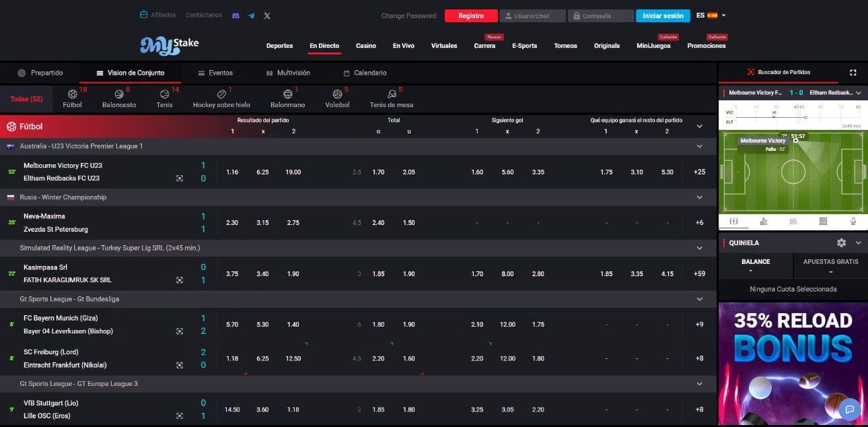This screenshot has height=427, width=868.
Task: Collapse the Gt Bundesliga section
Action: tap(700, 298)
